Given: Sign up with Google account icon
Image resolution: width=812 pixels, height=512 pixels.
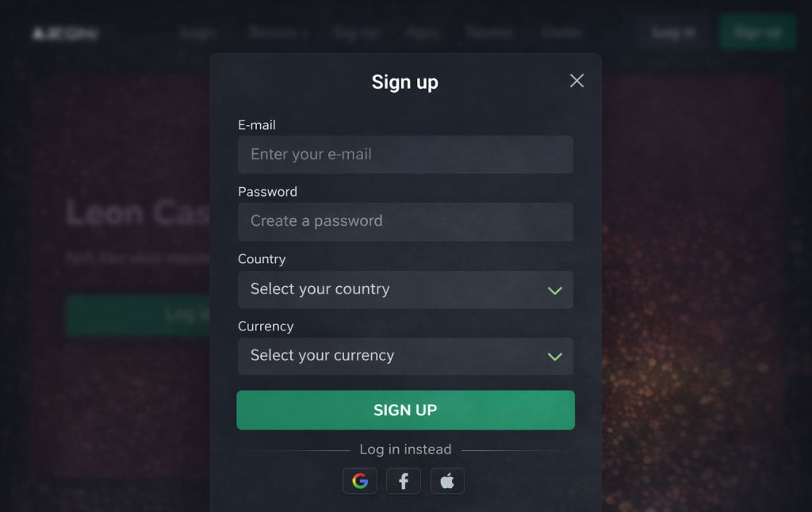Looking at the screenshot, I should click(x=360, y=481).
